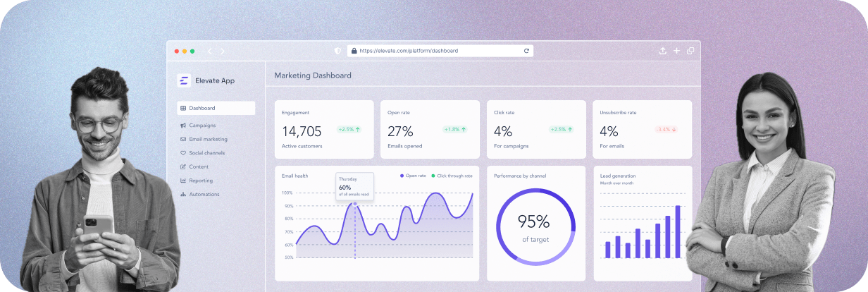Click the show tabs overview icon
This screenshot has height=292, width=868.
pos(690,51)
